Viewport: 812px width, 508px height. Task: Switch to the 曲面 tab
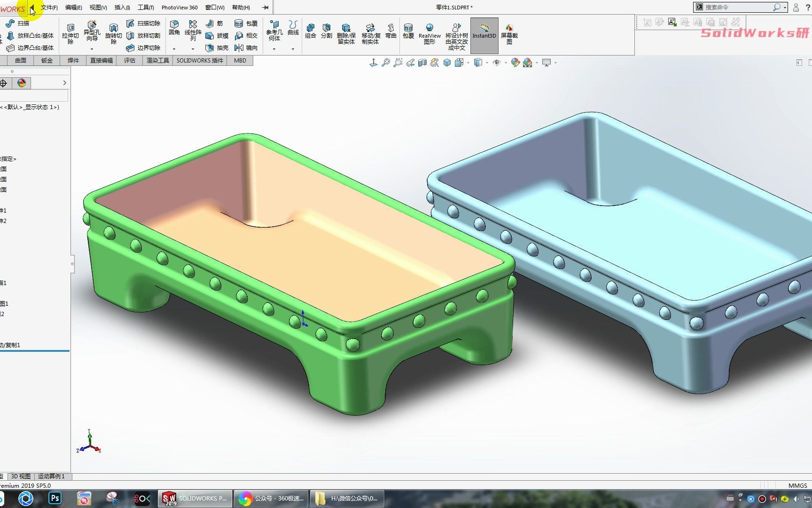pos(20,60)
